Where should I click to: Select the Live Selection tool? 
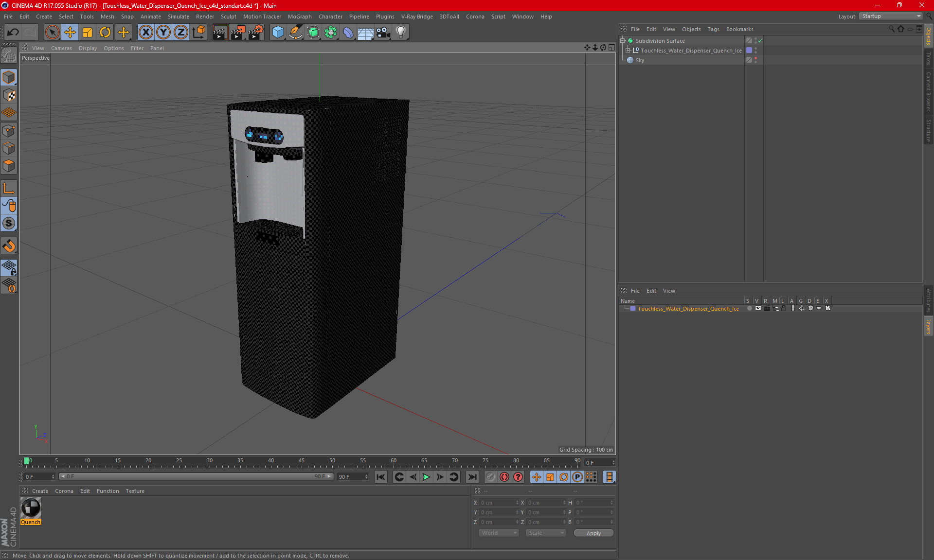click(52, 32)
